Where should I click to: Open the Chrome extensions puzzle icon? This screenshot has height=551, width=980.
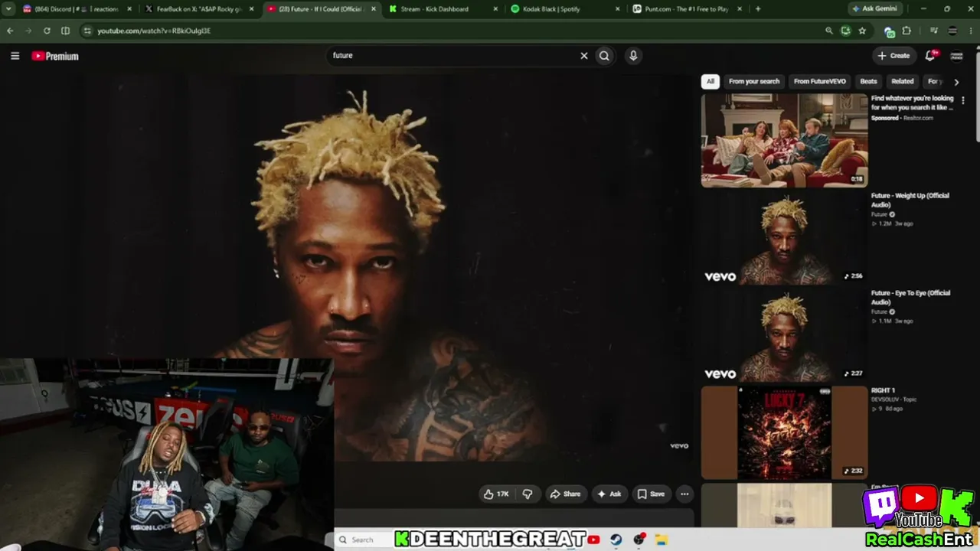[x=907, y=31]
